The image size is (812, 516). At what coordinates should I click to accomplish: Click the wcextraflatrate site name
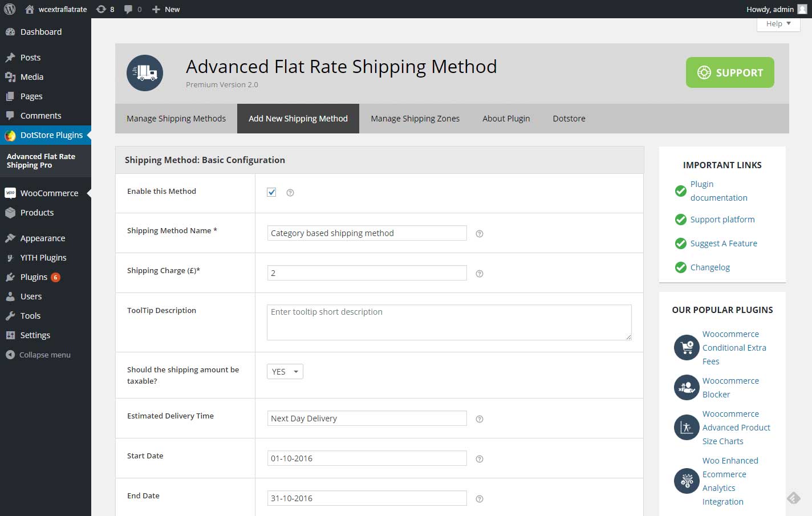click(x=63, y=9)
